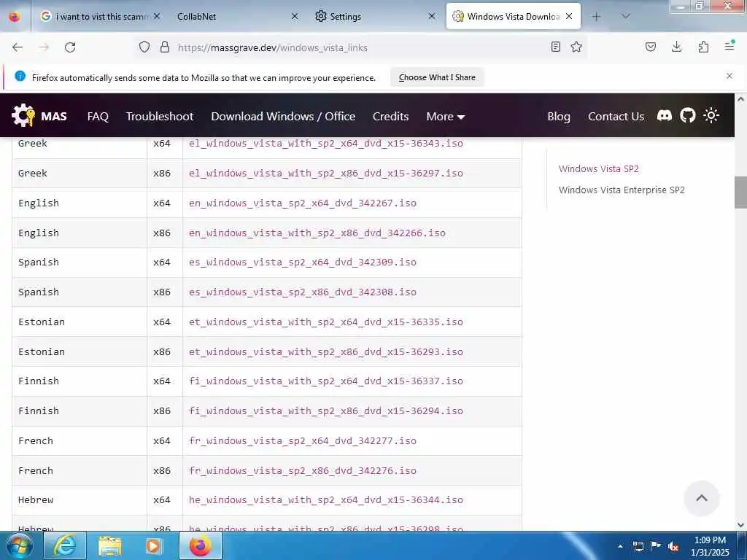Image resolution: width=747 pixels, height=560 pixels.
Task: Reload the page with refresh icon
Action: [x=70, y=47]
